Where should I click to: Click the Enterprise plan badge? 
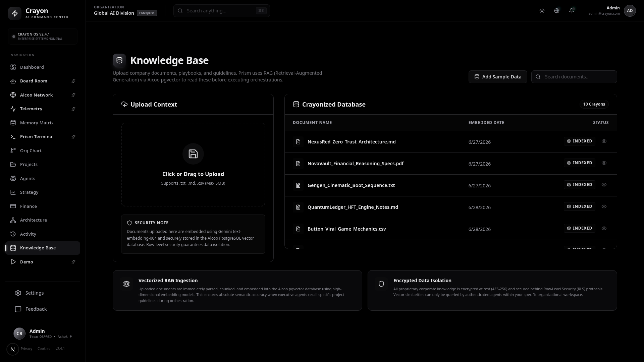pyautogui.click(x=147, y=13)
